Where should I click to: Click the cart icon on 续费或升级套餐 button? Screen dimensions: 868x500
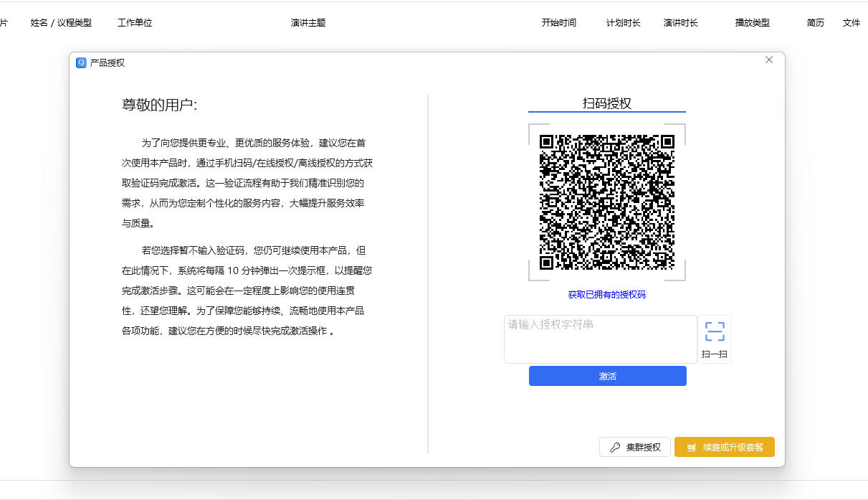coord(692,448)
